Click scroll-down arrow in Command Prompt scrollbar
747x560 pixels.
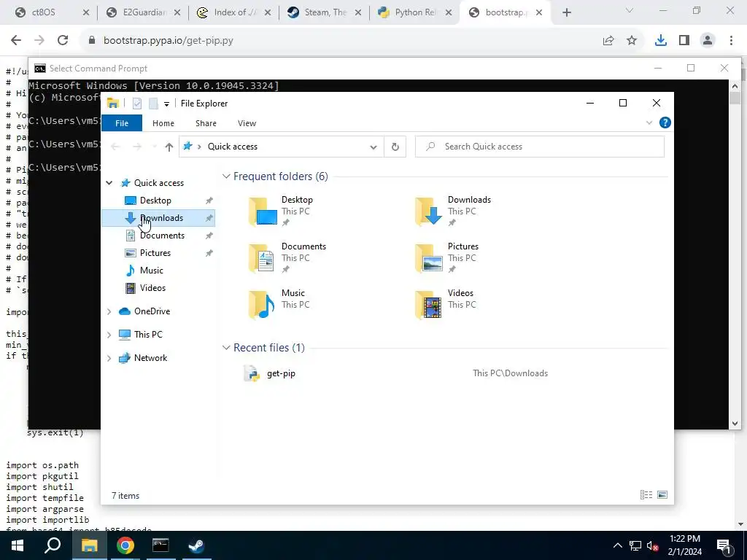click(x=735, y=424)
